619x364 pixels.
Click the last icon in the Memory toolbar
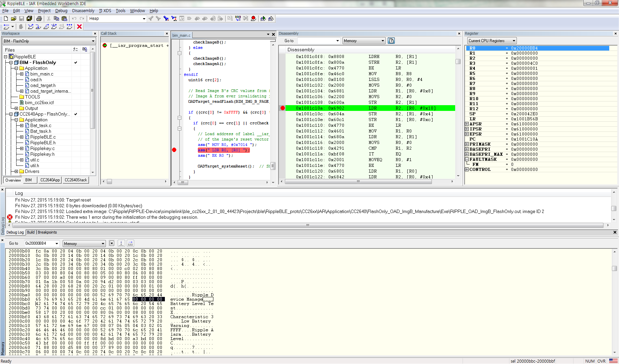coord(130,243)
